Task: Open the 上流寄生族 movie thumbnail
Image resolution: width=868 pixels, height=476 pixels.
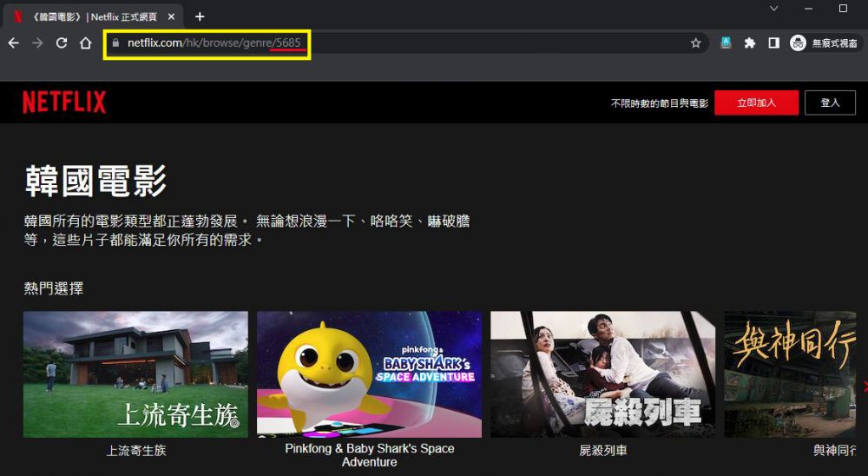Action: [x=135, y=374]
